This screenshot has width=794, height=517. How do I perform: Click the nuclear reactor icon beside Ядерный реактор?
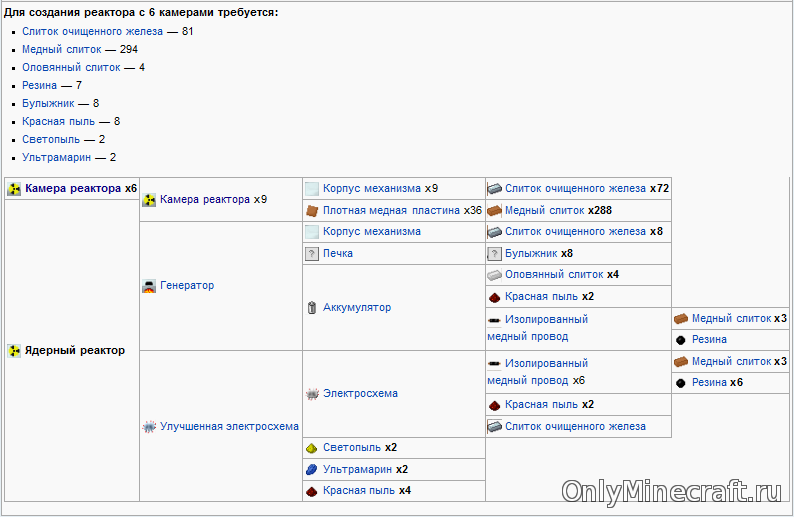[14, 351]
